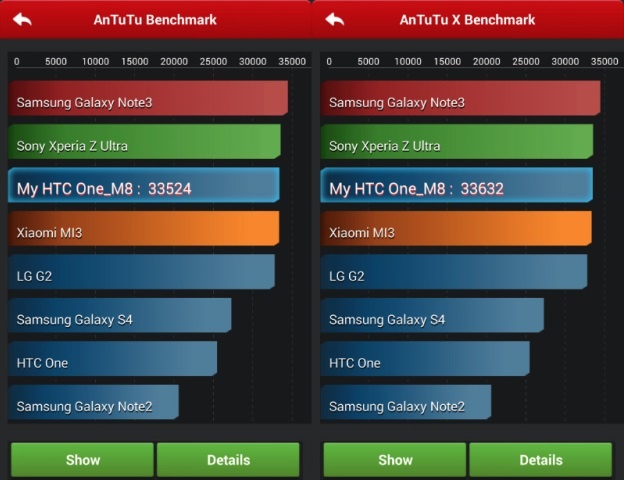Tap the back arrow in AnTuTu X Benchmark header
The width and height of the screenshot is (624, 480).
pyautogui.click(x=335, y=20)
